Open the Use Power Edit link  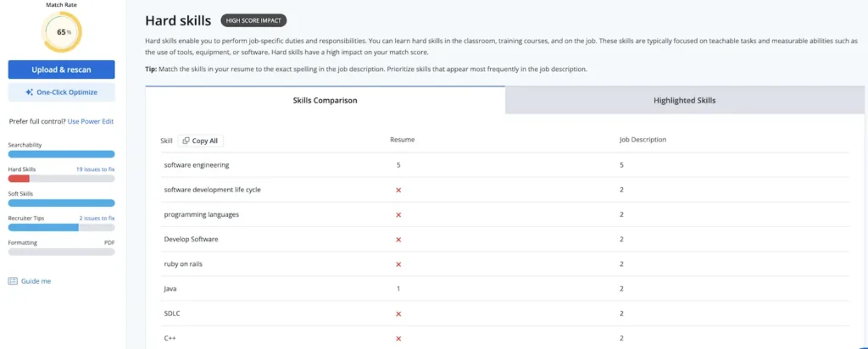tap(91, 121)
